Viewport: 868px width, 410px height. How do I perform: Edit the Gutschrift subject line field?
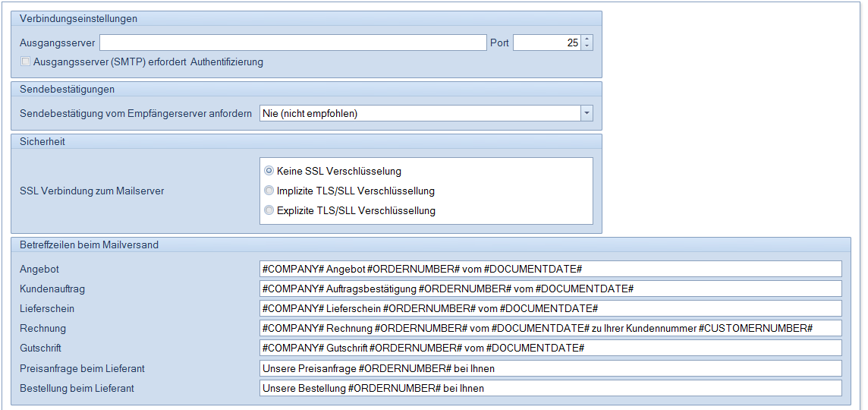(550, 348)
